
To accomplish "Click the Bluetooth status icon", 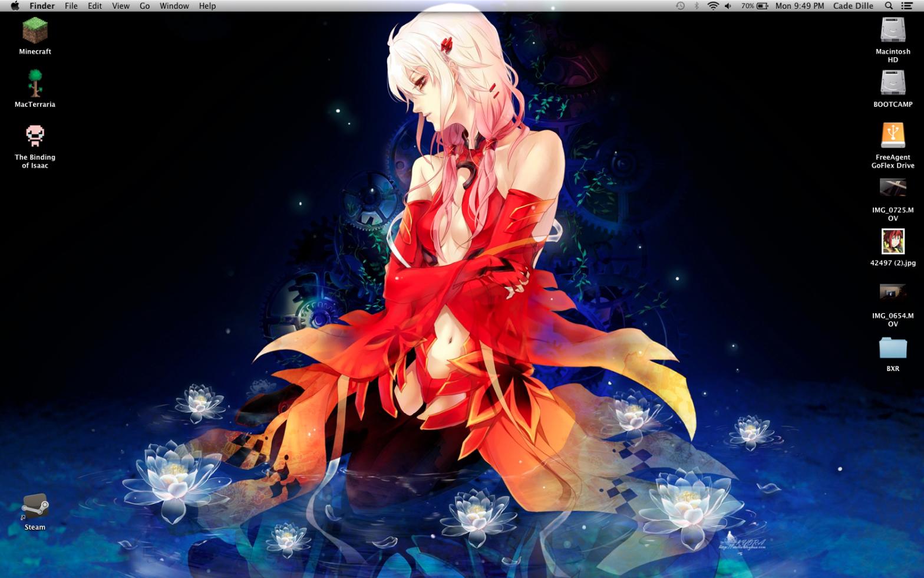I will 696,6.
